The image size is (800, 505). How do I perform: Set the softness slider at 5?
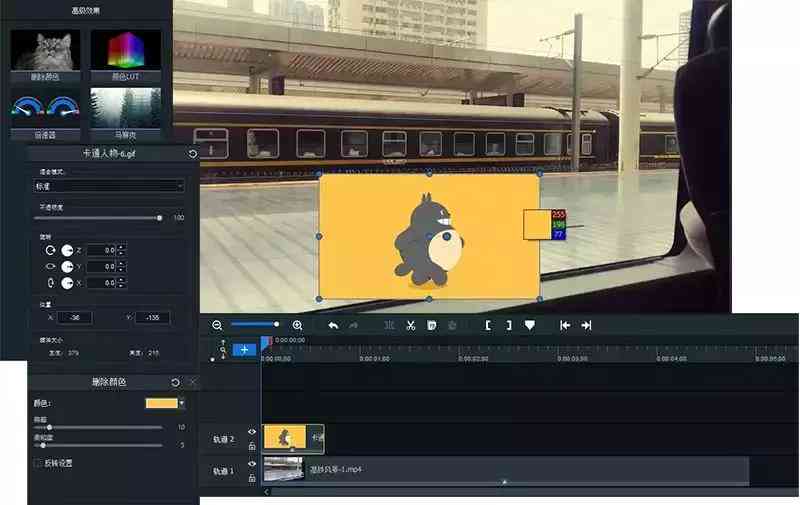tap(43, 445)
